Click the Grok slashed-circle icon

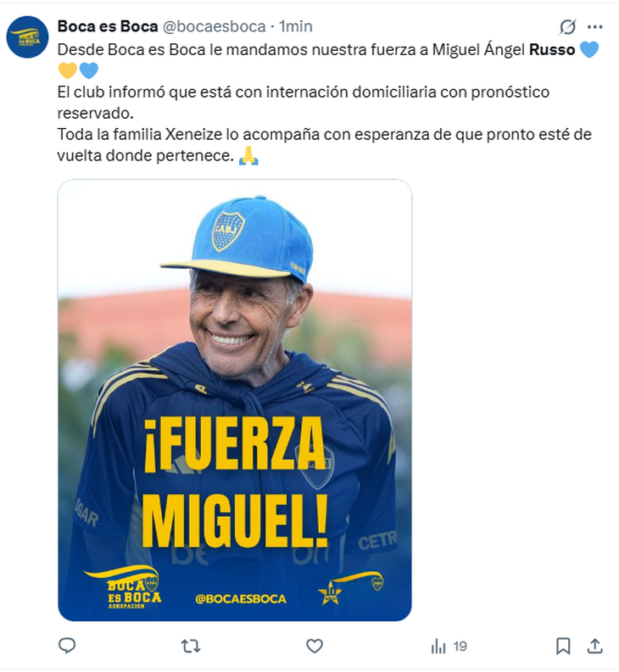pos(567,27)
